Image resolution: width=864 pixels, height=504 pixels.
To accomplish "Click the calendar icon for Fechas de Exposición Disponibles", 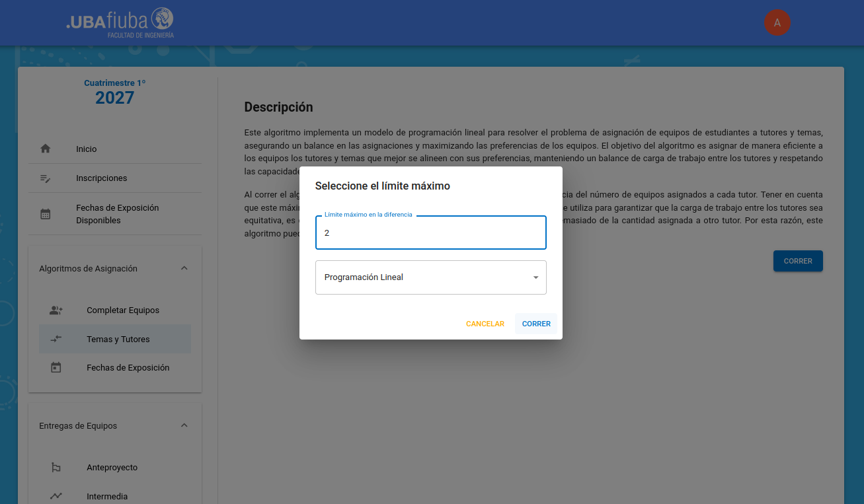I will coord(46,214).
